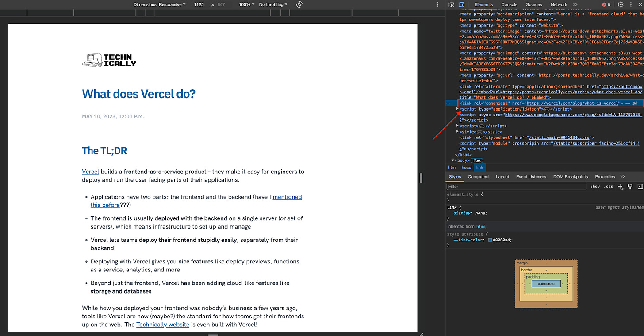
Task: Click the flex badge next to body
Action: (x=477, y=160)
